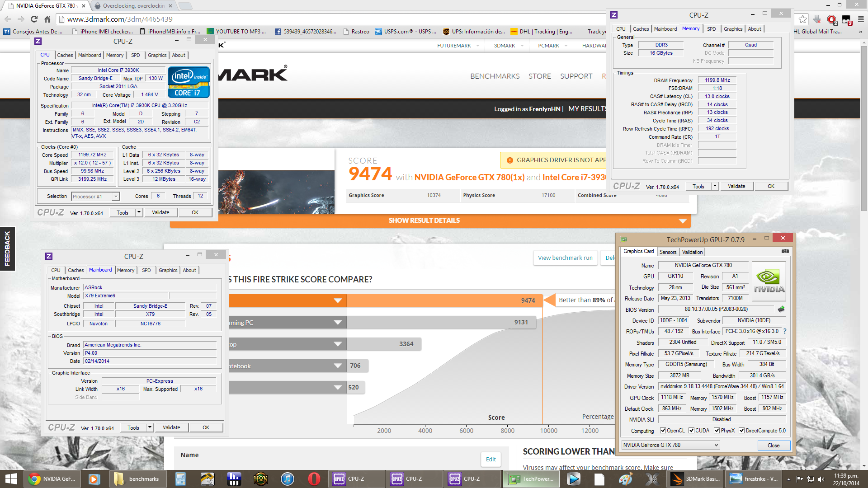Click the Intel Core i7 logo in CPU-Z
The image size is (868, 488).
pyautogui.click(x=189, y=82)
